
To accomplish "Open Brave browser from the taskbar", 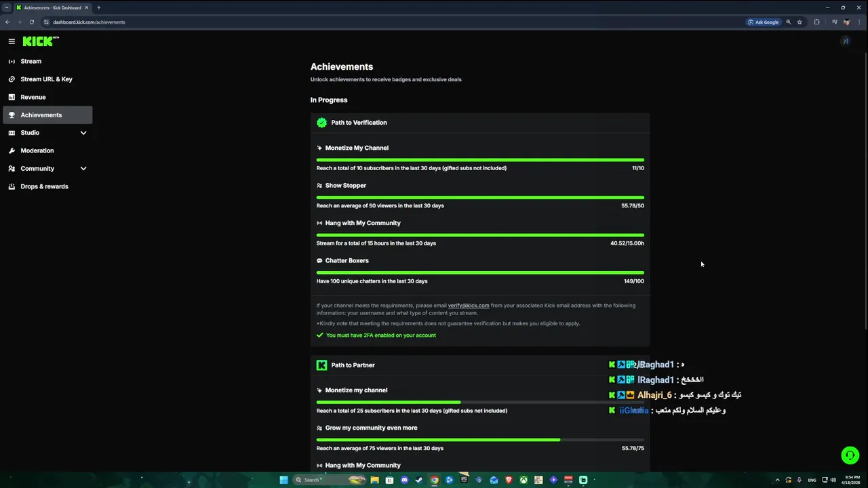I will pyautogui.click(x=509, y=480).
